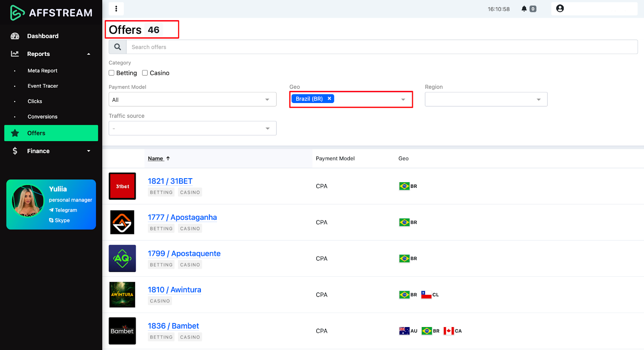Open the Awintura offer logo thumbnail

click(x=122, y=294)
